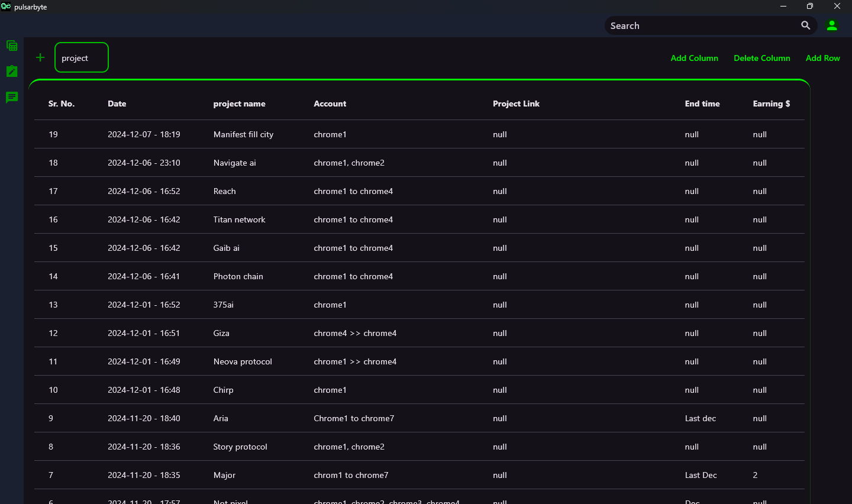Screen dimensions: 852x504
Task: Select the Reach project name cell
Action: tap(225, 191)
